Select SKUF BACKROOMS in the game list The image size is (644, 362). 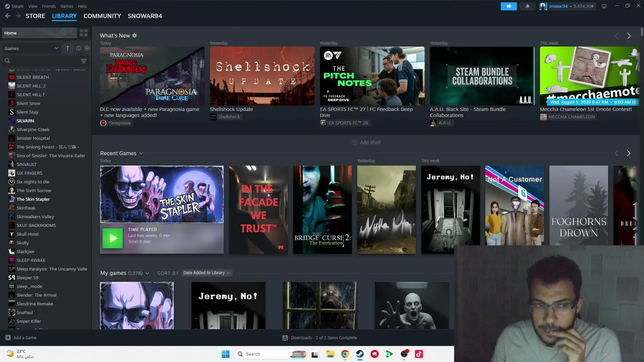click(36, 225)
